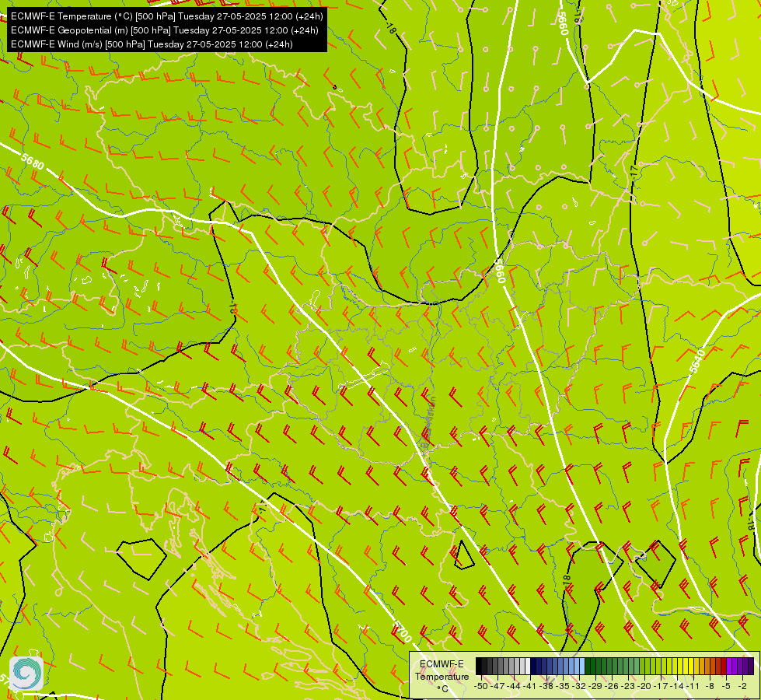Select the ECMWF-E Temperature (°C) title line
This screenshot has width=761, height=700.
coord(166,16)
